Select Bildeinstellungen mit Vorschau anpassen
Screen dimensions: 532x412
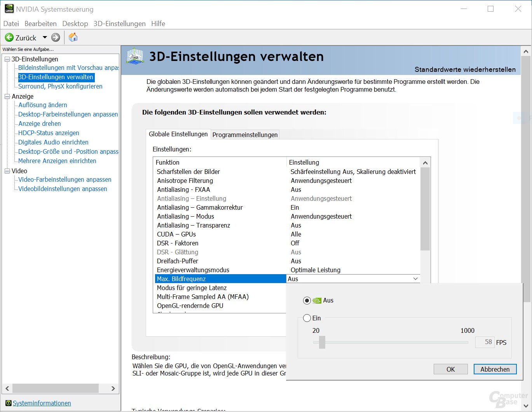[68, 68]
